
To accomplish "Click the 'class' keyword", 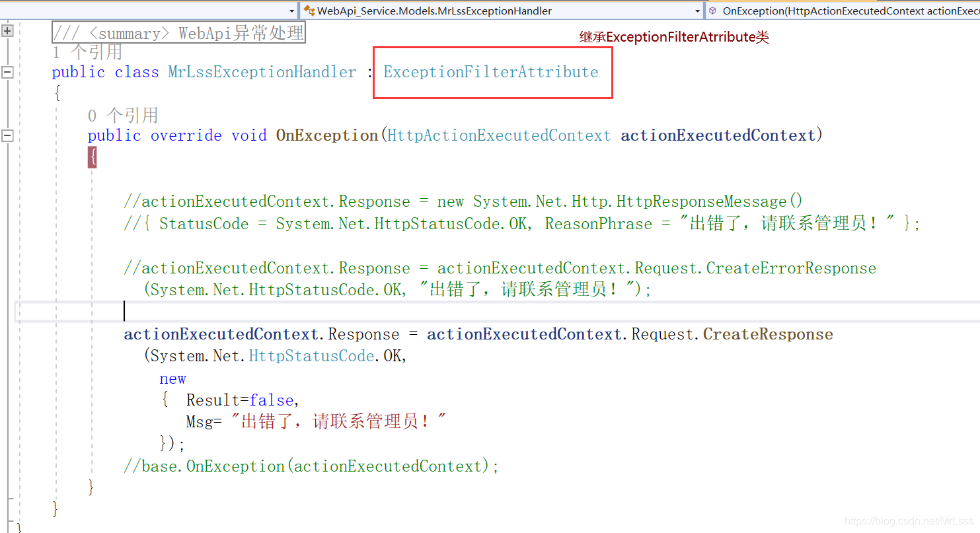I will point(137,72).
